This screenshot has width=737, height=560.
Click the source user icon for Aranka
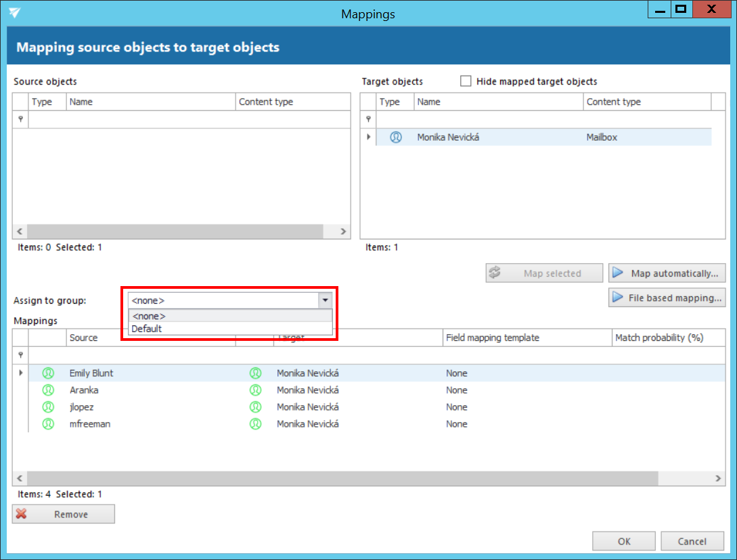pyautogui.click(x=48, y=390)
